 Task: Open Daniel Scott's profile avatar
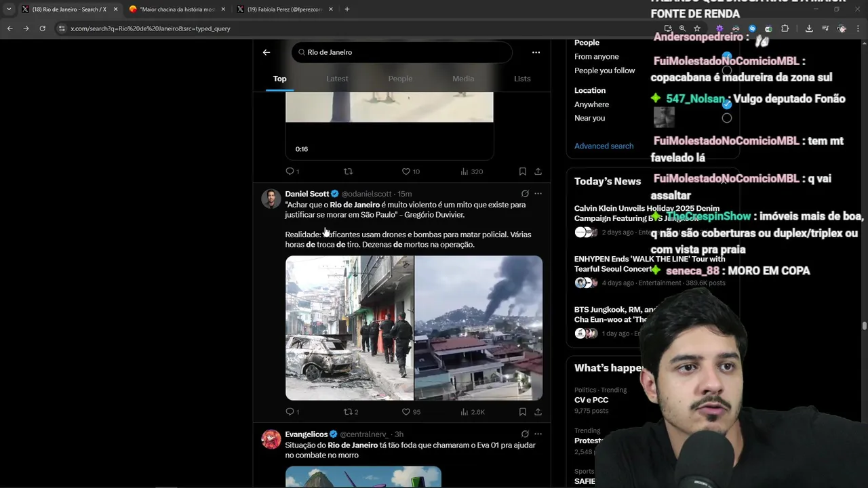pos(271,199)
